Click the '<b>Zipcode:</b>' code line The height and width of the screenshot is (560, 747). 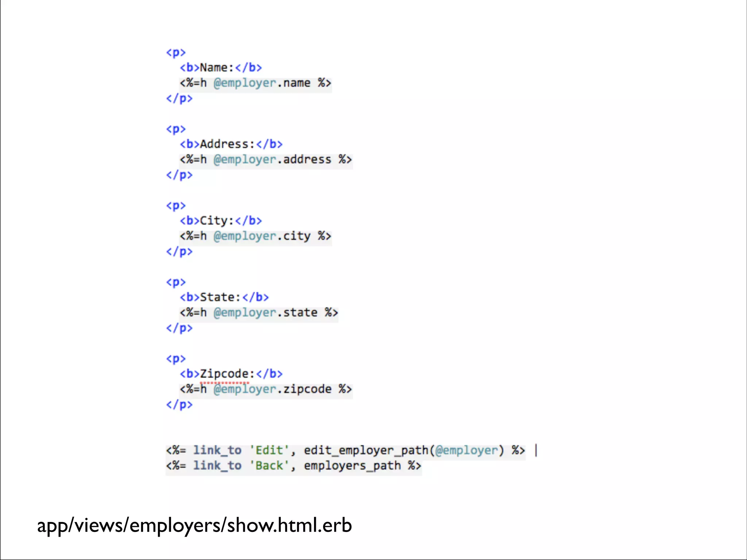[x=231, y=374]
